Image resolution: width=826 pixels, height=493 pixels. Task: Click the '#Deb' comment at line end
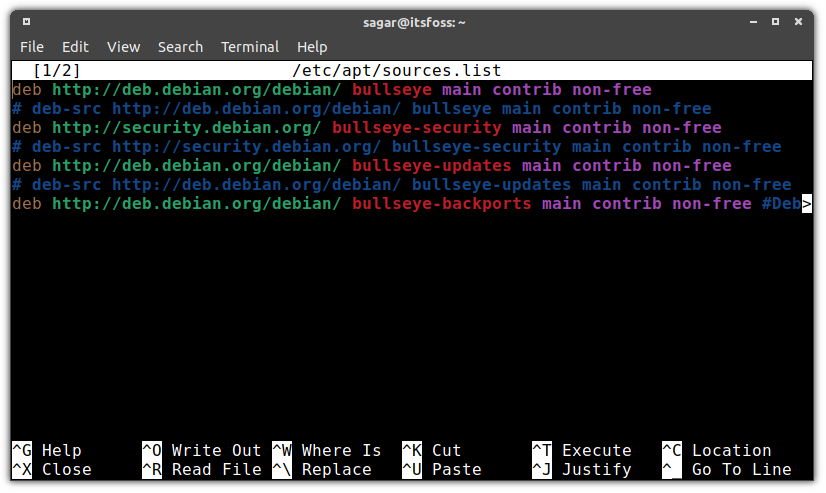click(x=781, y=203)
